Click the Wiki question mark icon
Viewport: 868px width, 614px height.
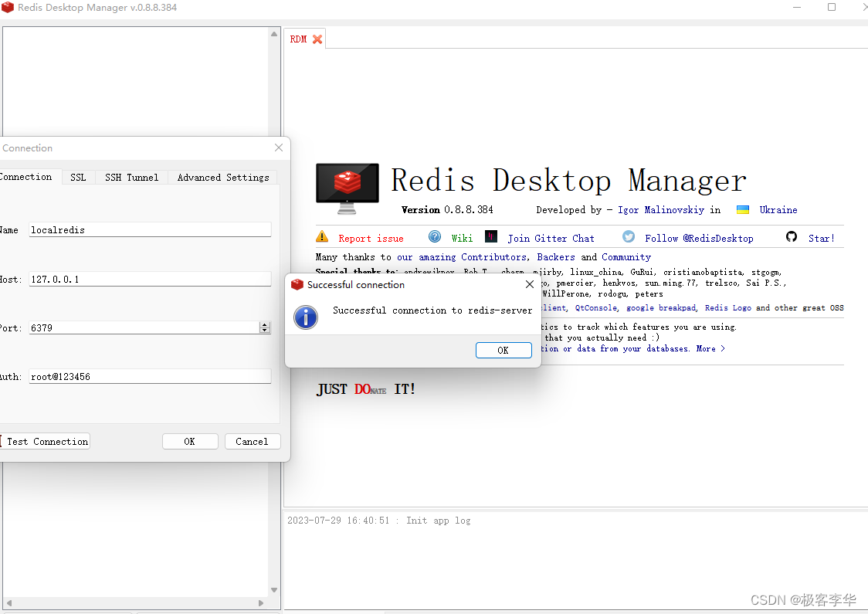click(435, 237)
